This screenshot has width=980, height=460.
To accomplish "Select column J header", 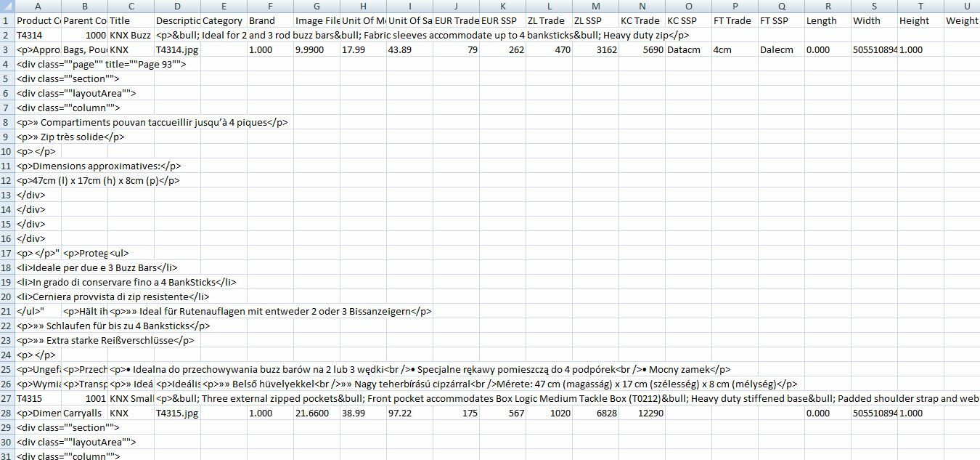I will 456,7.
